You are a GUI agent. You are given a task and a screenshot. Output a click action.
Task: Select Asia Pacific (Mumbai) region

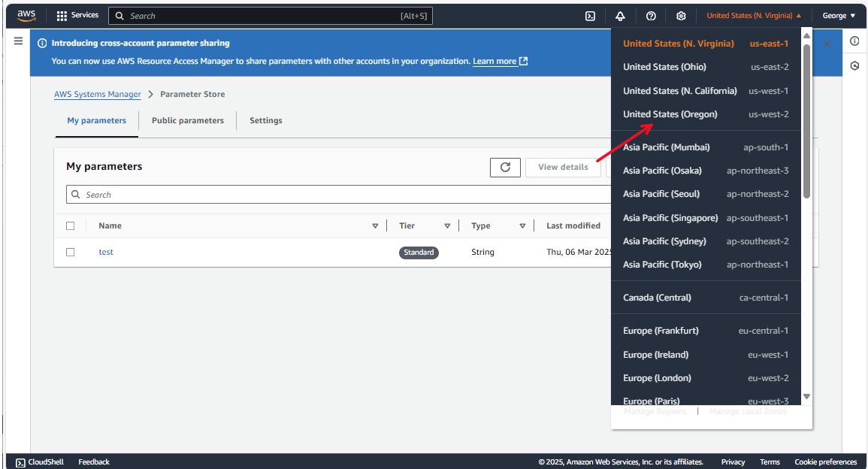click(x=706, y=147)
